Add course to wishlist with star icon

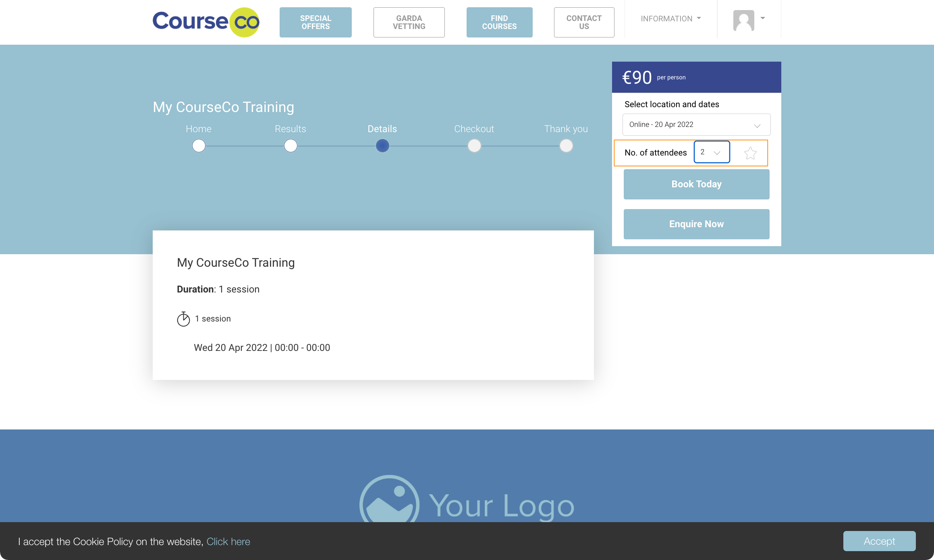click(x=750, y=153)
